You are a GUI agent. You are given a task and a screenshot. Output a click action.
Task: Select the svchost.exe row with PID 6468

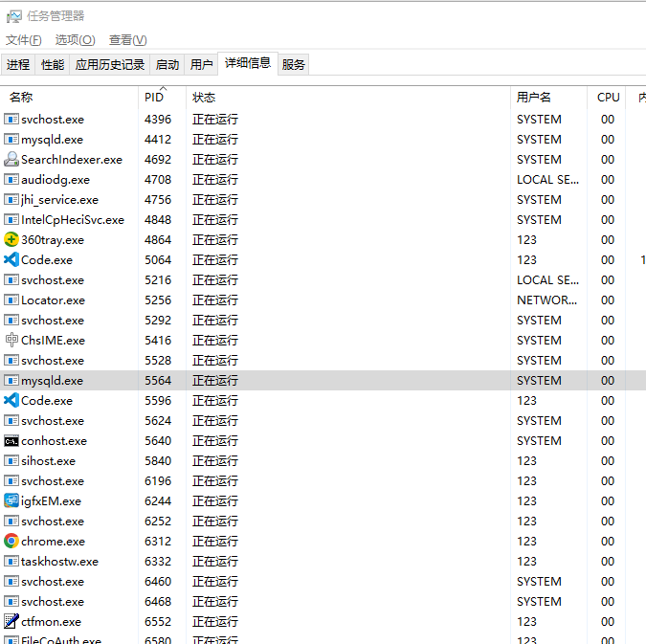click(323, 601)
